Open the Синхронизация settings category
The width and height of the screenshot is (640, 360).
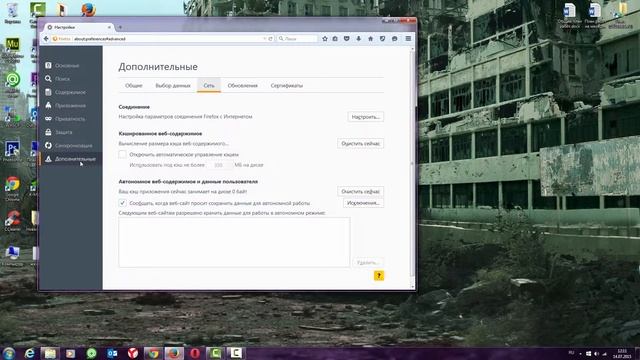[71, 145]
